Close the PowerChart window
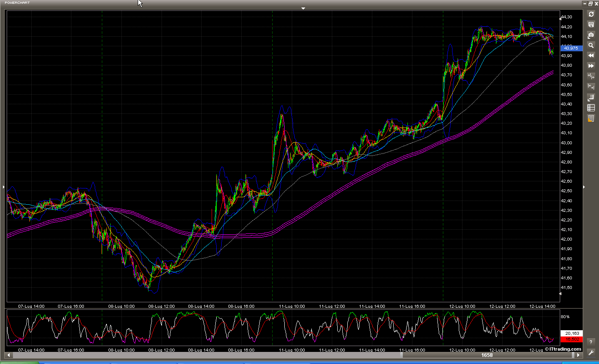Screen dimensions: 599x364 (596, 3)
